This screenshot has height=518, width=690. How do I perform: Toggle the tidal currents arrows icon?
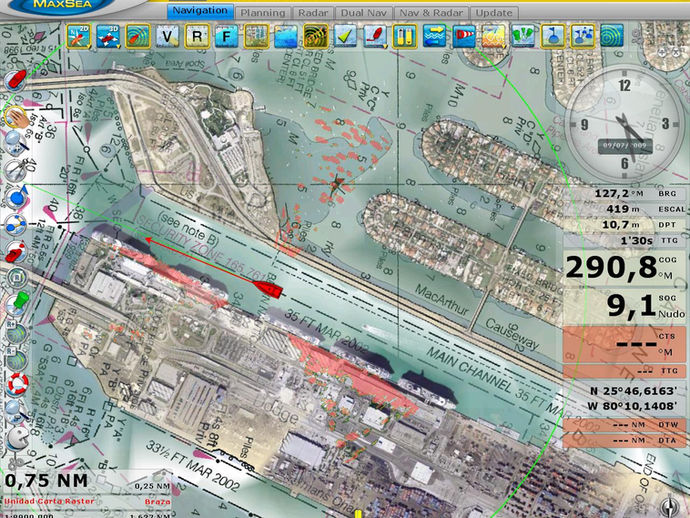[434, 36]
